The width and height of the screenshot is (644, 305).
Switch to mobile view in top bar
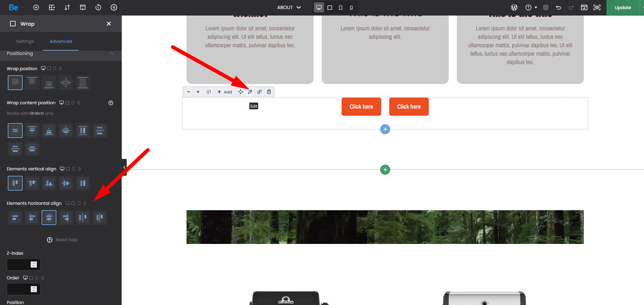(351, 7)
